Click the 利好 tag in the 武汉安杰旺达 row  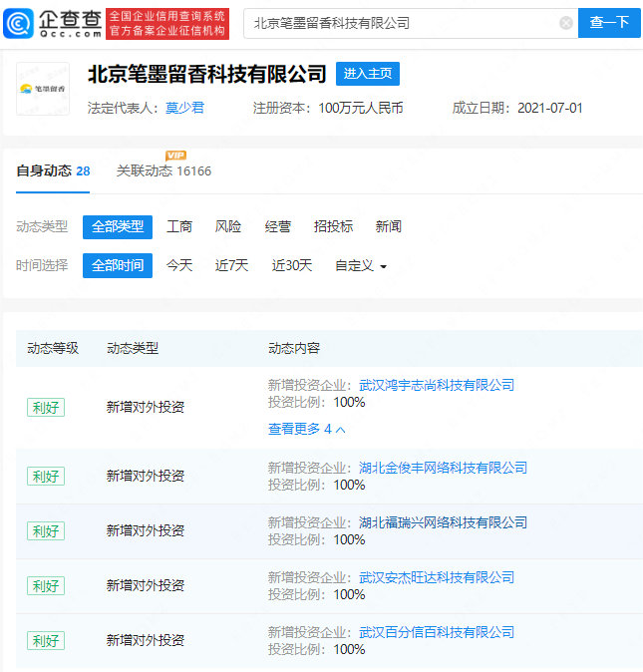click(x=46, y=586)
